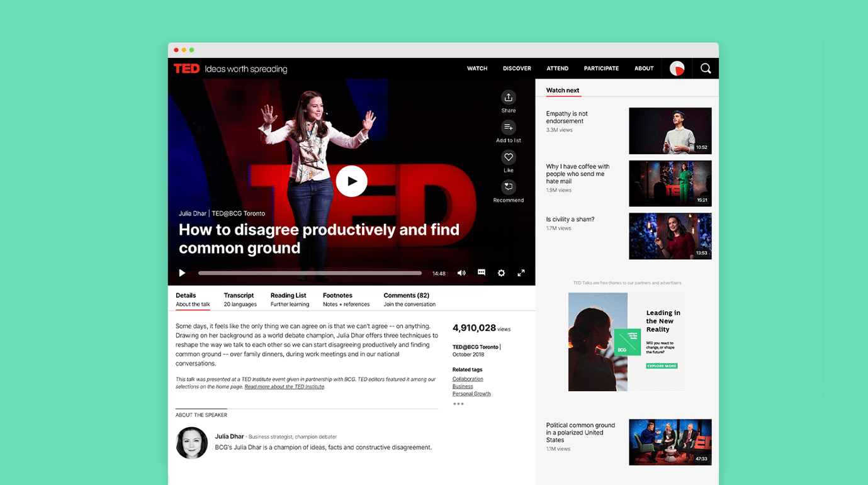Enter fullscreen mode icon
This screenshot has height=485, width=868.
[521, 273]
